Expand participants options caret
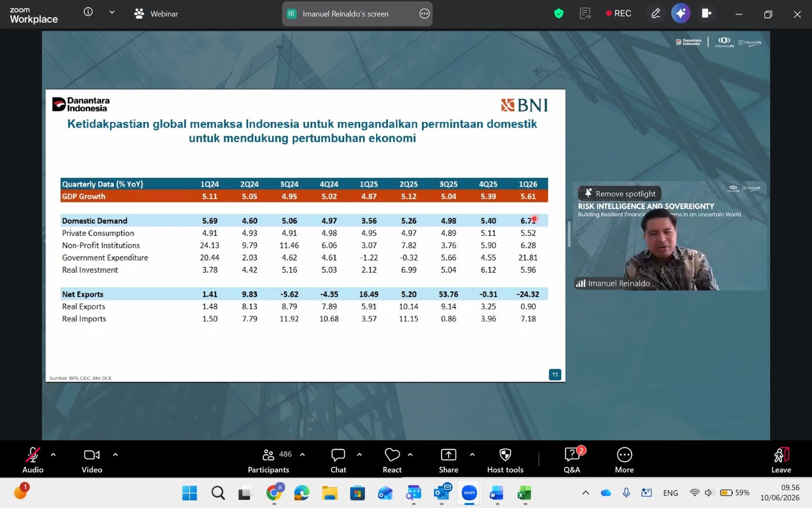812x508 pixels. point(302,455)
